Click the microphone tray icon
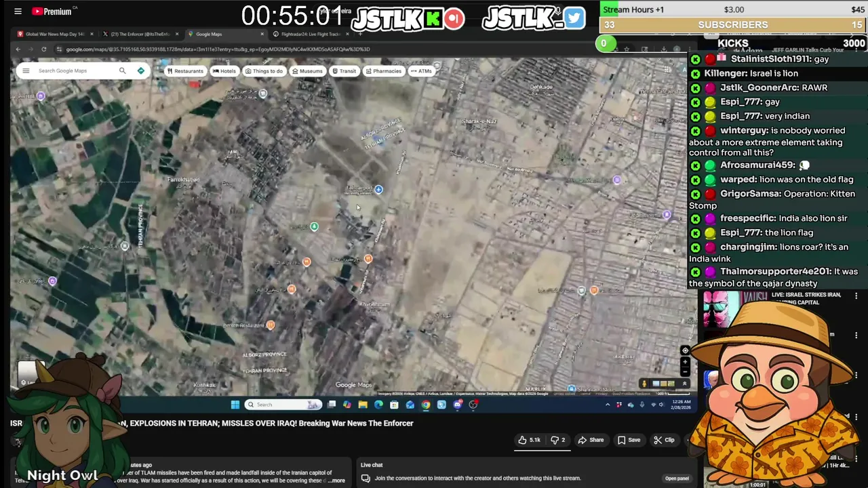868x488 pixels. pyautogui.click(x=642, y=405)
